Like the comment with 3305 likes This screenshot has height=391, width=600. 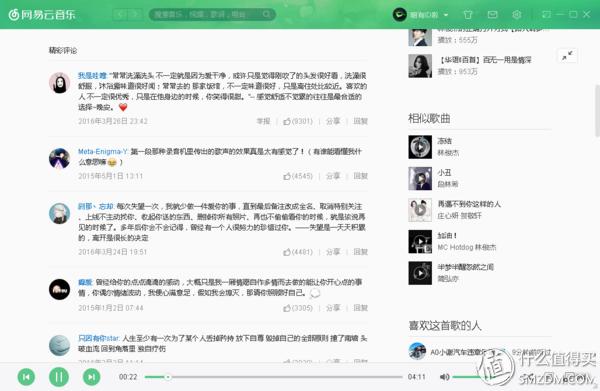pyautogui.click(x=298, y=308)
